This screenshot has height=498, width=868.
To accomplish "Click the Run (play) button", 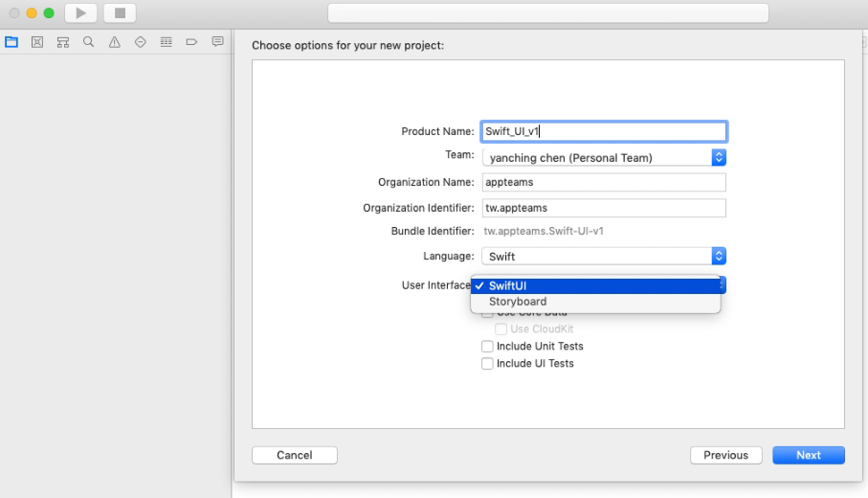I will [81, 13].
